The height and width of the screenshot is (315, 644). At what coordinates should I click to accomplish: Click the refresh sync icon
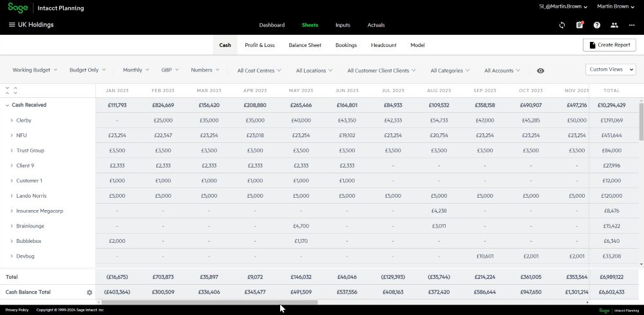point(562,25)
